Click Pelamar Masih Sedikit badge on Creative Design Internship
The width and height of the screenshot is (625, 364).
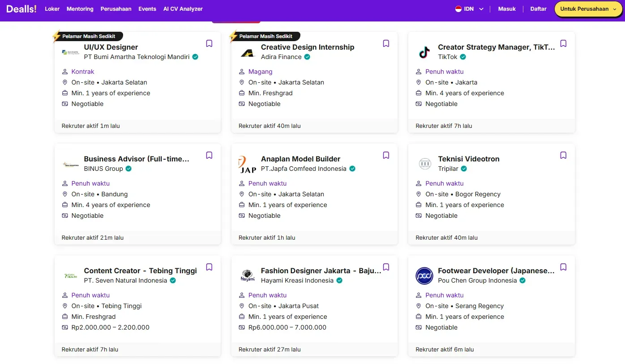pos(265,36)
